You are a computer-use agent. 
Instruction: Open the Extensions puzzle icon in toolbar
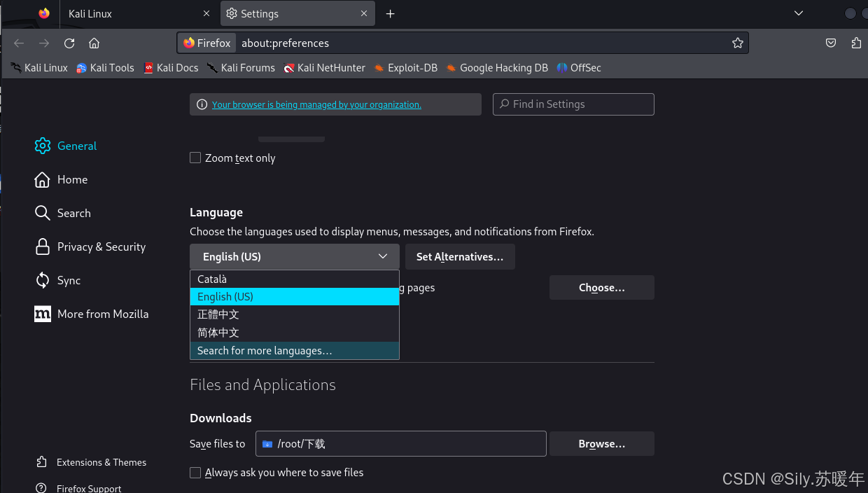[856, 43]
